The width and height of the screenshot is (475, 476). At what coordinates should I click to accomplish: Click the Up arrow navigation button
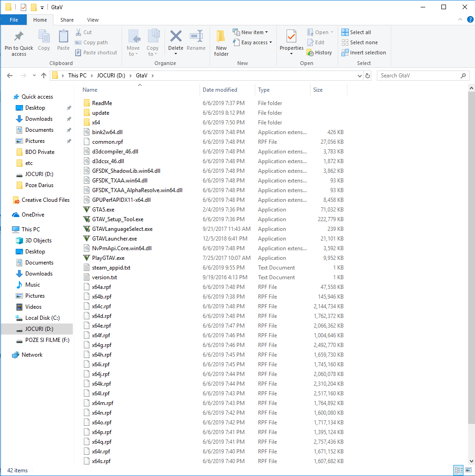[44, 76]
